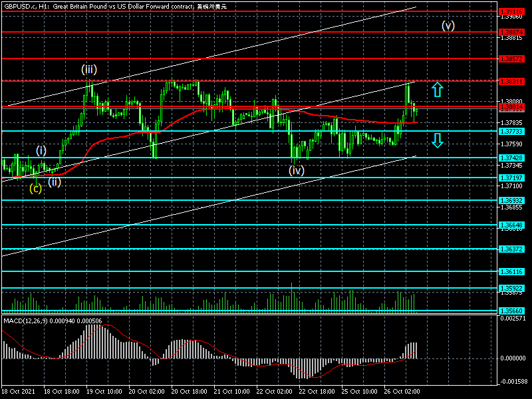Select the red 1.38311 price label
The height and width of the screenshot is (399, 532).
click(511, 81)
